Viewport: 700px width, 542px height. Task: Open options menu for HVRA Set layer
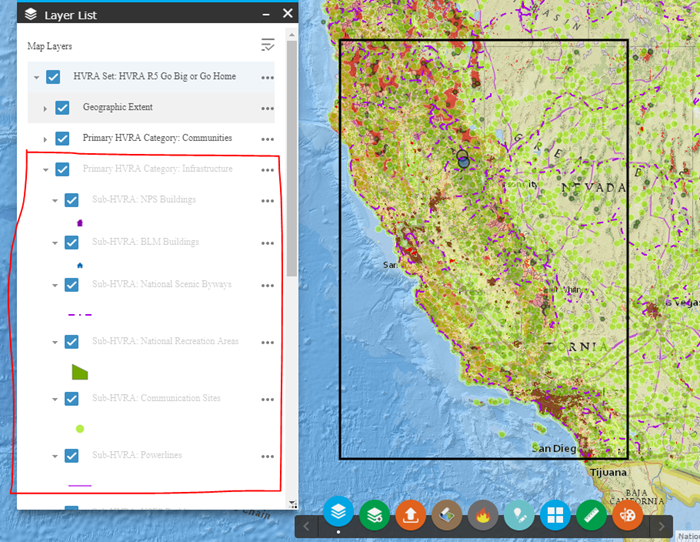pyautogui.click(x=267, y=78)
